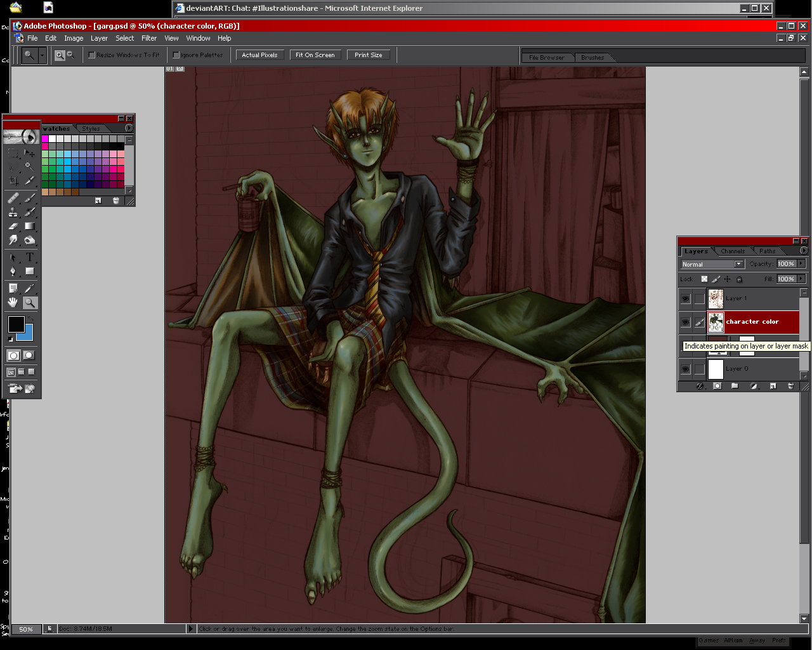Select the Move tool

pos(30,153)
